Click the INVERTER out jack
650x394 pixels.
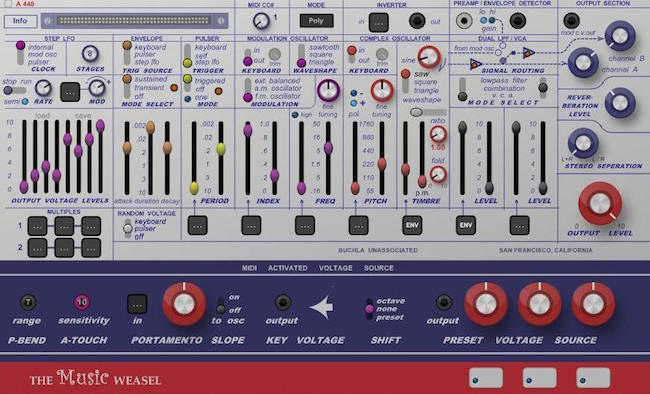[x=417, y=21]
